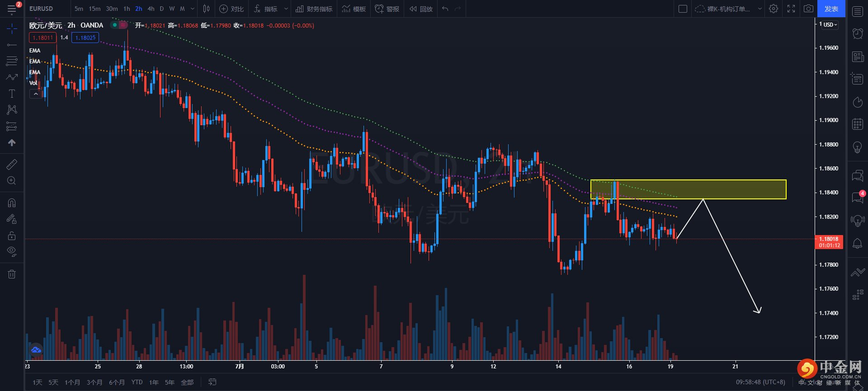868x391 pixels.
Task: Hide all drawings with eye icon
Action: (x=12, y=251)
